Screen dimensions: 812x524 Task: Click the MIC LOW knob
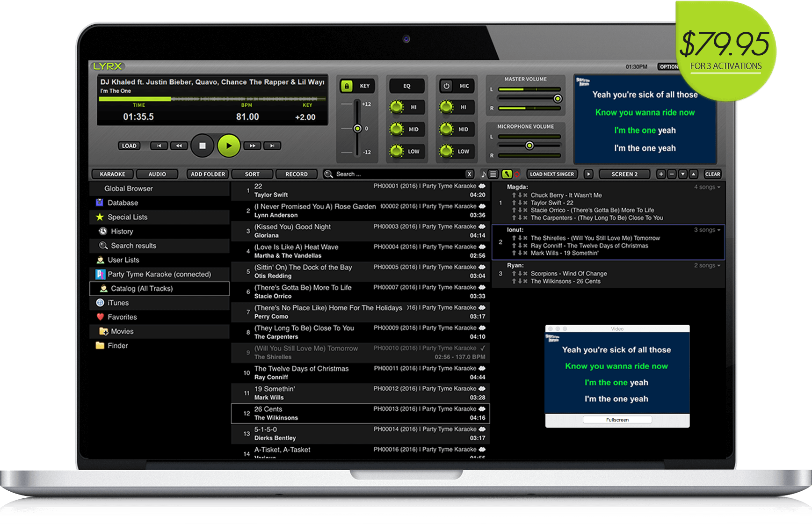446,151
